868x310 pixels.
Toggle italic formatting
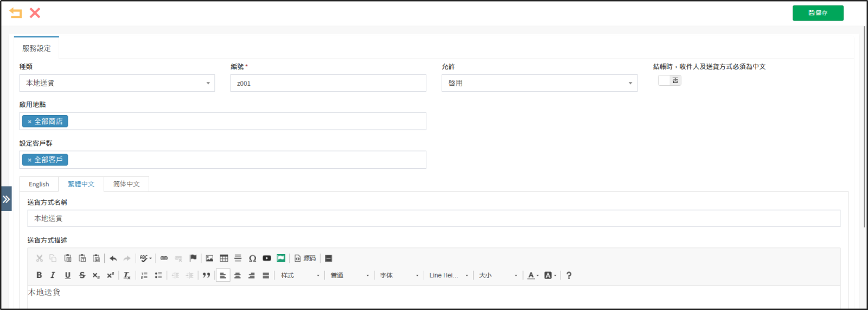click(x=53, y=275)
